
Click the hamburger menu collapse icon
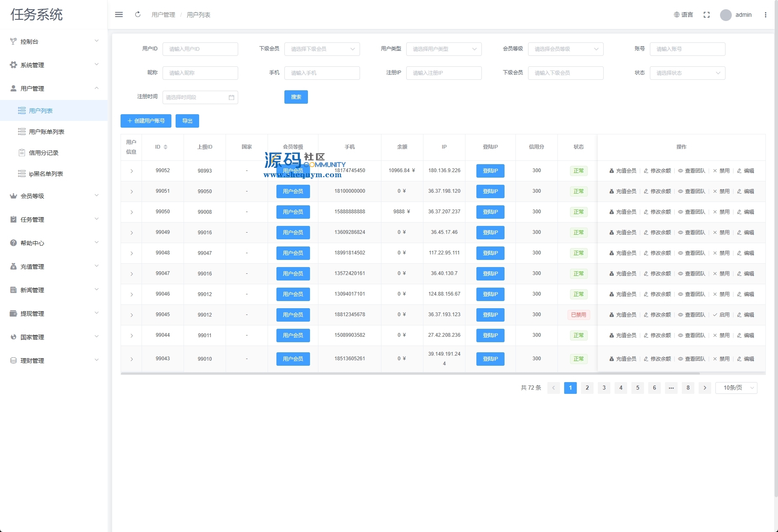tap(119, 15)
